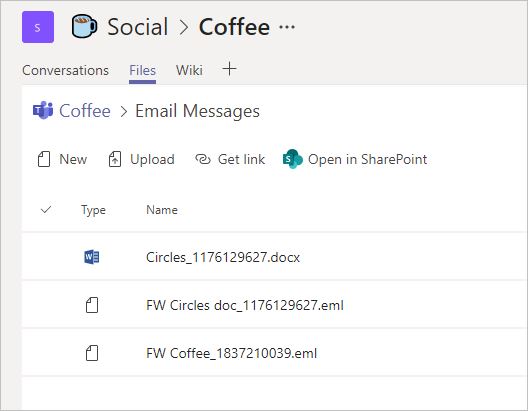
Task: Open Circles_1176129627.docx file
Action: click(x=223, y=258)
